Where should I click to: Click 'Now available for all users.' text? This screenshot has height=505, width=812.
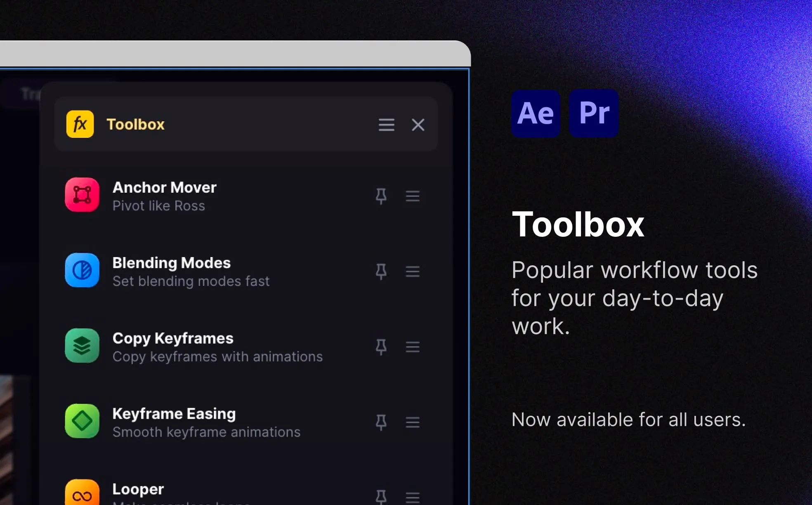pos(628,420)
